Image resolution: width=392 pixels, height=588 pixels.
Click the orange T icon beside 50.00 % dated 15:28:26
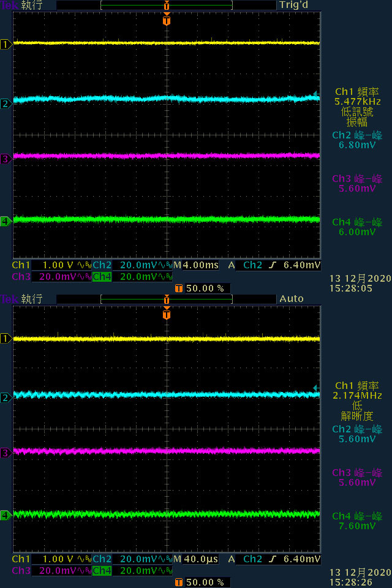point(179,582)
